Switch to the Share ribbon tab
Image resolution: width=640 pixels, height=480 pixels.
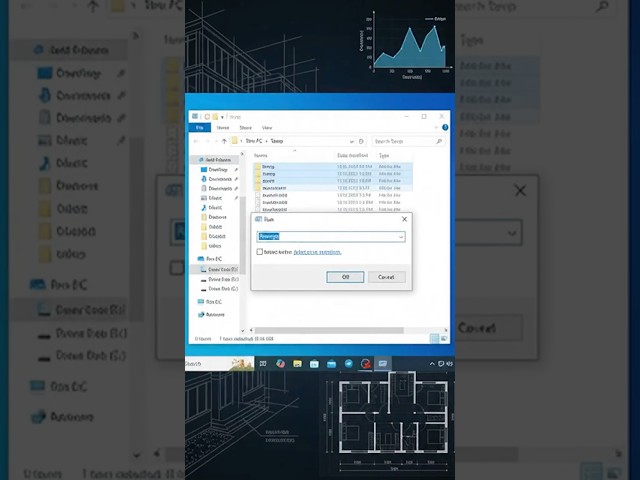245,128
